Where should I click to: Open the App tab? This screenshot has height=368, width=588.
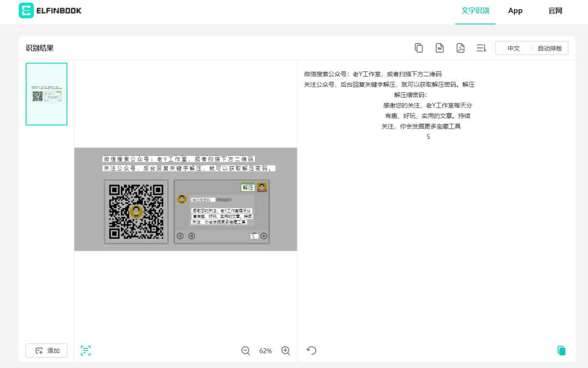pos(515,10)
